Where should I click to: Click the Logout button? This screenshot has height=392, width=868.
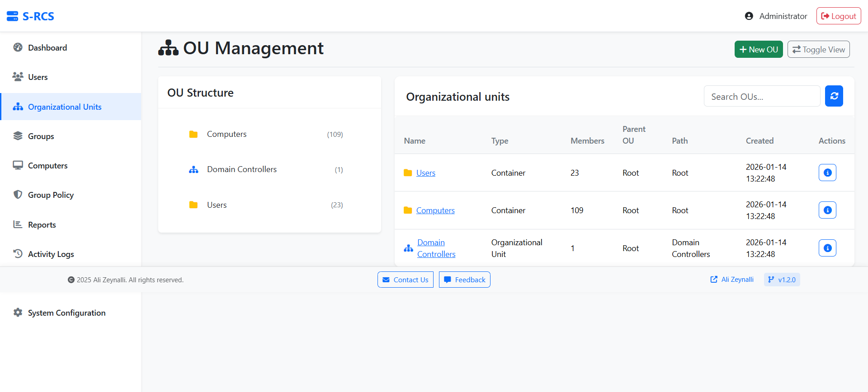click(839, 16)
